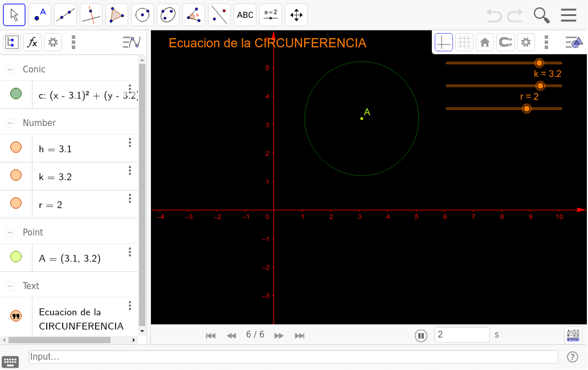Toggle auxiliary objects fx button
Image resolution: width=588 pixels, height=370 pixels.
click(x=32, y=42)
